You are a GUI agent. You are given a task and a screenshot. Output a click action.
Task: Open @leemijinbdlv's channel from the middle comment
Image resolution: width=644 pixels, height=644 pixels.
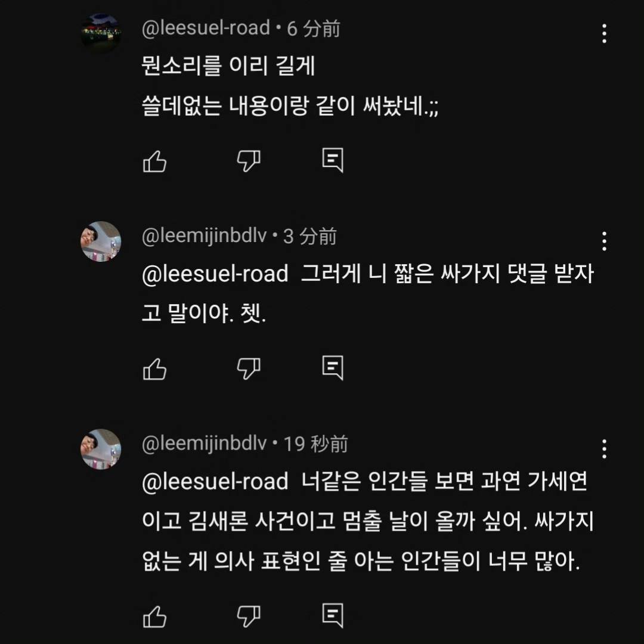[x=205, y=236]
